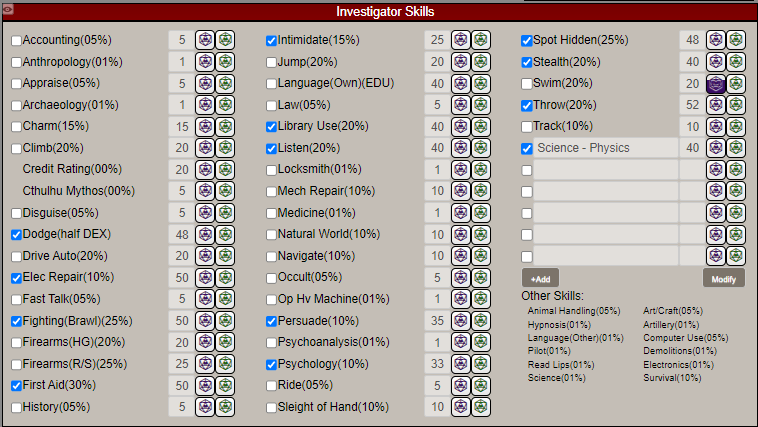
Task: Click the green dice for Science - Physics
Action: (x=736, y=148)
